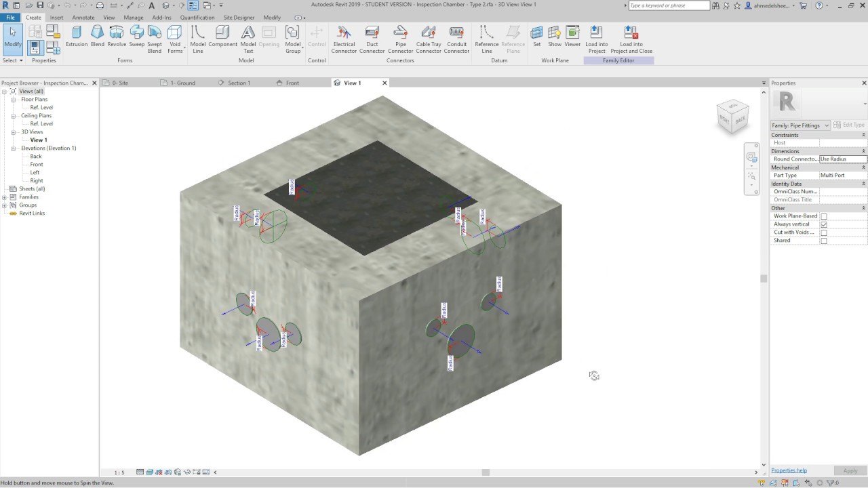Check the Shared option in Properties

coord(824,240)
